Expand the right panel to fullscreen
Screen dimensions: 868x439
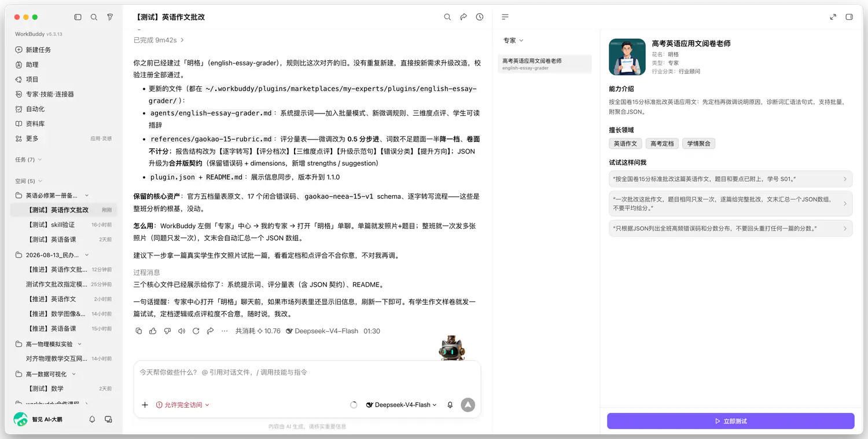[x=833, y=17]
